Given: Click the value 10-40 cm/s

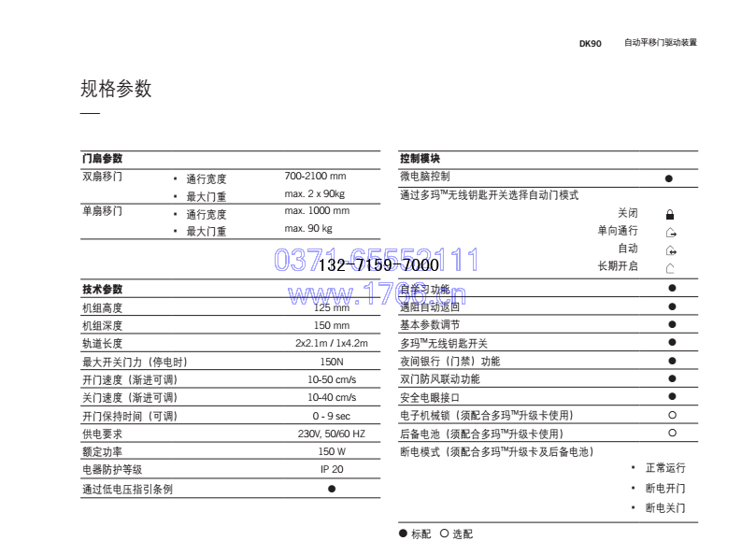Looking at the screenshot, I should click(332, 398).
